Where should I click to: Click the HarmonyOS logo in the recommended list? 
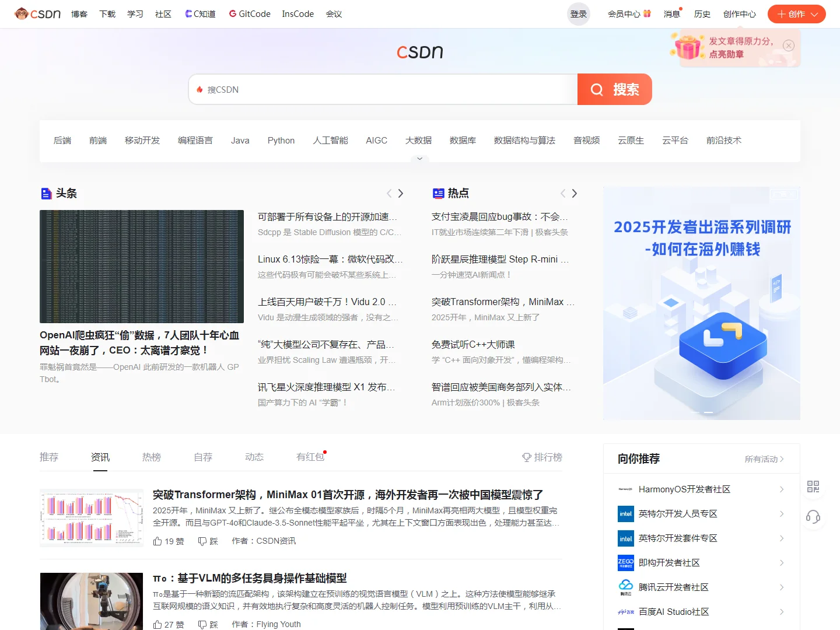pos(626,489)
